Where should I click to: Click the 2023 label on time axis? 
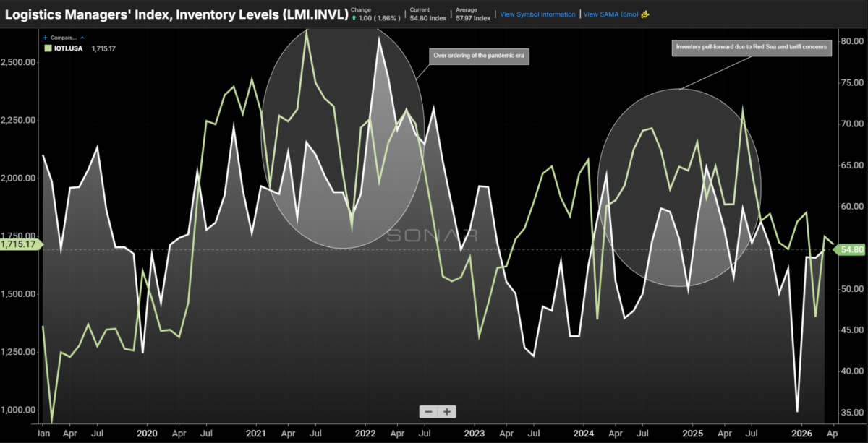474,434
